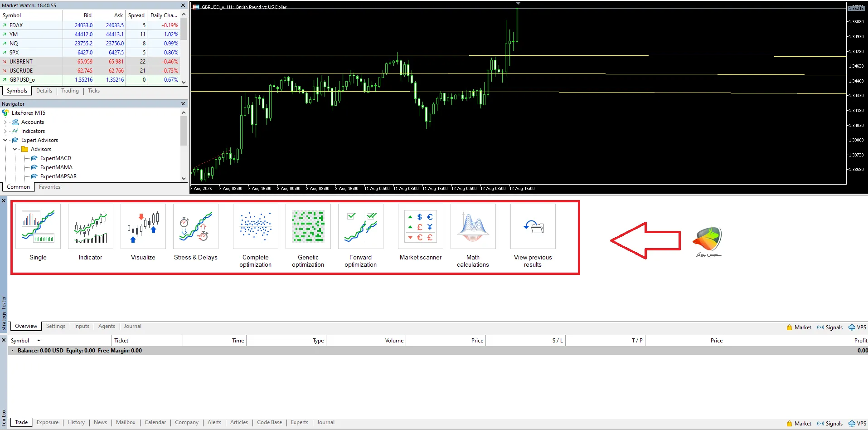Open VPS in Strategy Tester bar
The height and width of the screenshot is (430, 868).
pyautogui.click(x=857, y=327)
